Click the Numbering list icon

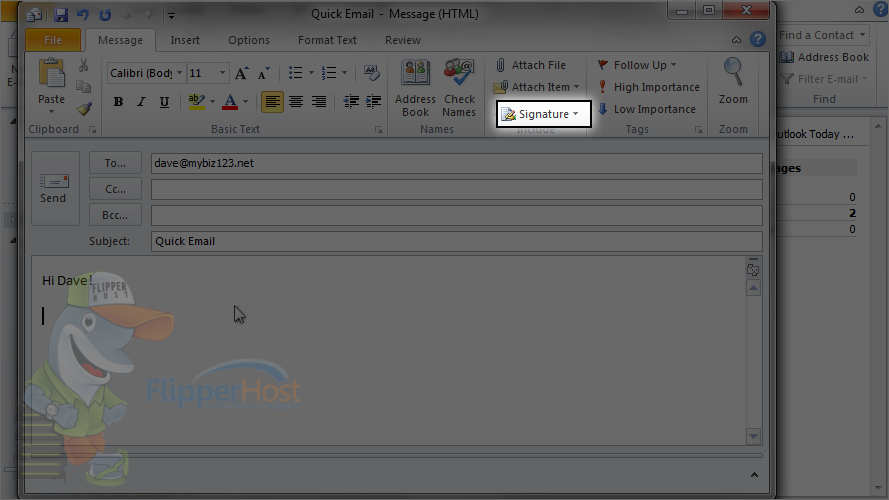tap(329, 73)
